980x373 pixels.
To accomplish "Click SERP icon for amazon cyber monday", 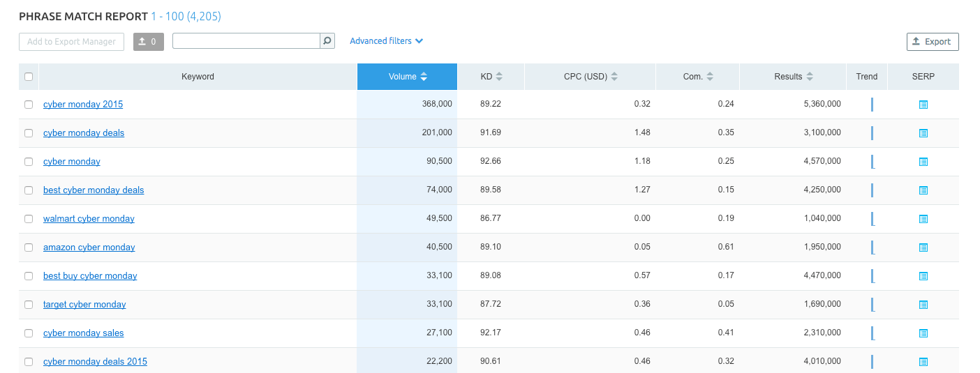I will (x=923, y=248).
